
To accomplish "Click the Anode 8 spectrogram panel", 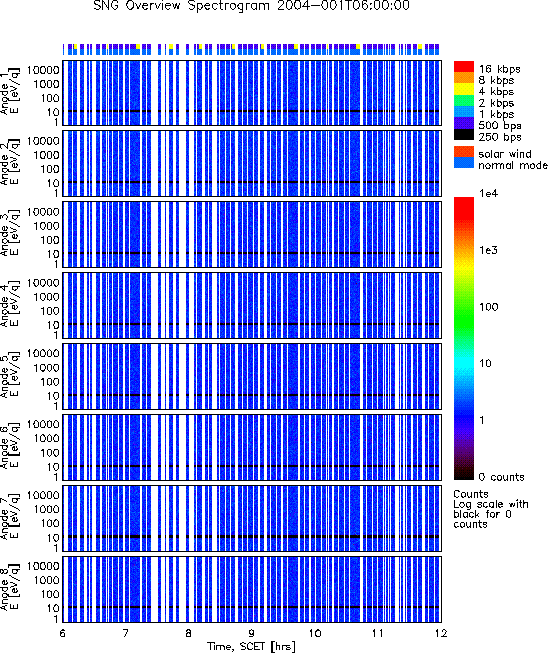I will coord(252,589).
